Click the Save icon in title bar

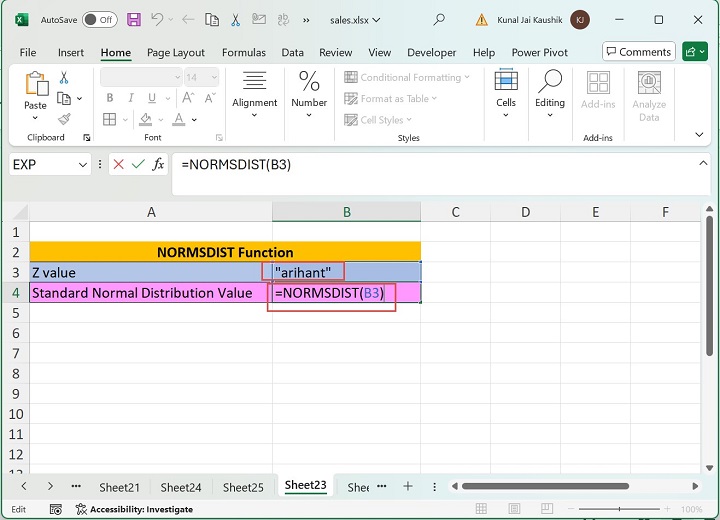click(x=134, y=20)
